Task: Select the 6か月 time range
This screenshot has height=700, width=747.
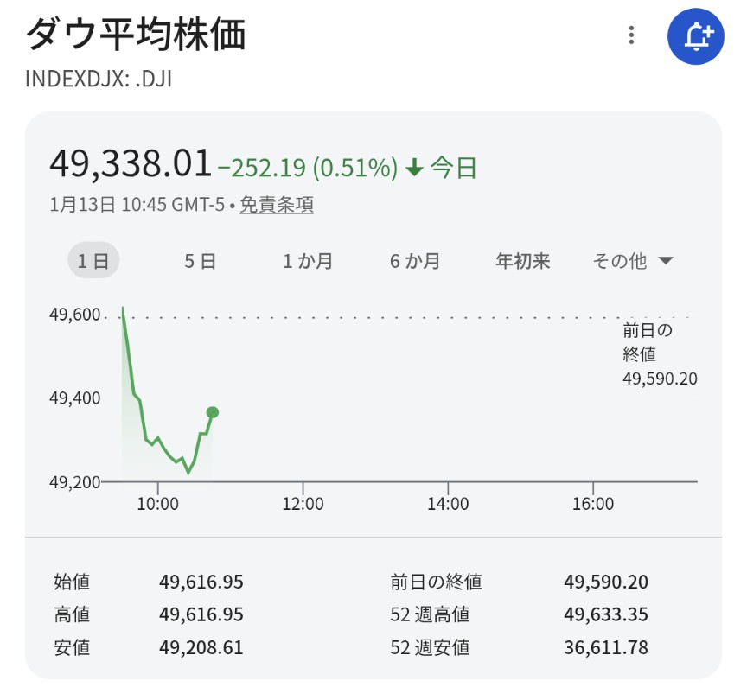Action: pos(415,261)
